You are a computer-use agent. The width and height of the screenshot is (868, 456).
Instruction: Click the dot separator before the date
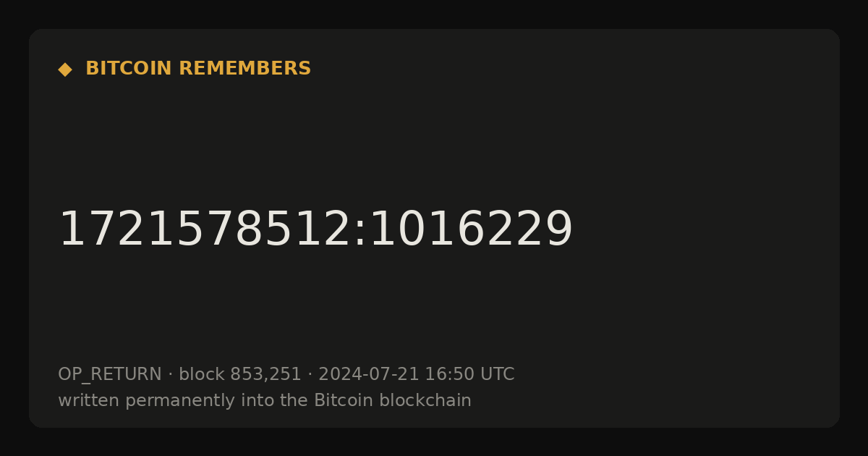(310, 375)
